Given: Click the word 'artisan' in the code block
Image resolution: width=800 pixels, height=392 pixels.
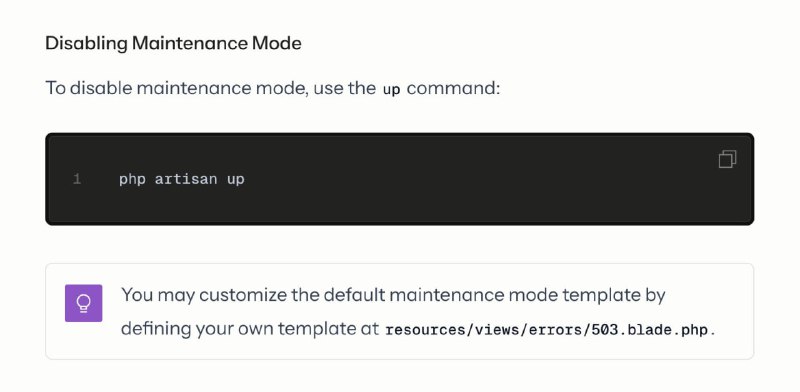Looking at the screenshot, I should tap(186, 179).
